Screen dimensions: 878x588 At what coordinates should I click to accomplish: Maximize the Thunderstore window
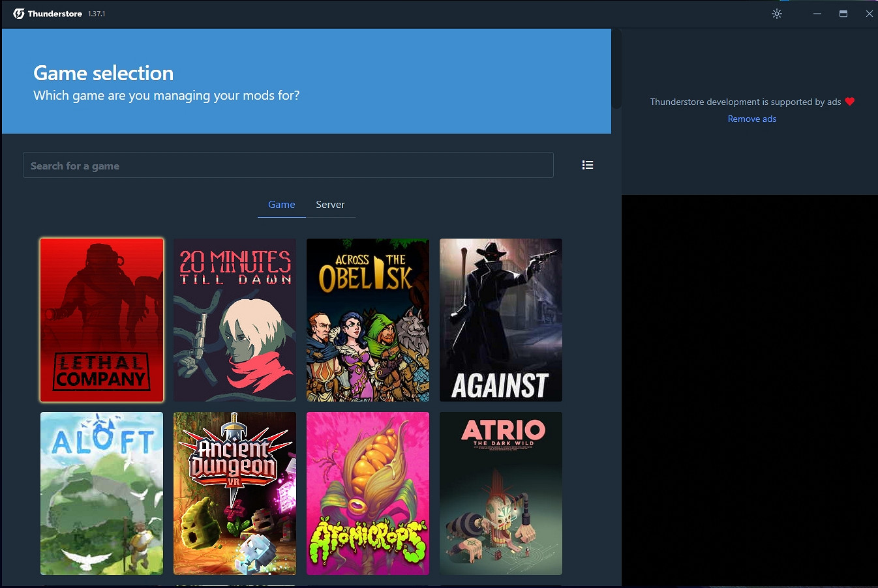click(x=843, y=14)
